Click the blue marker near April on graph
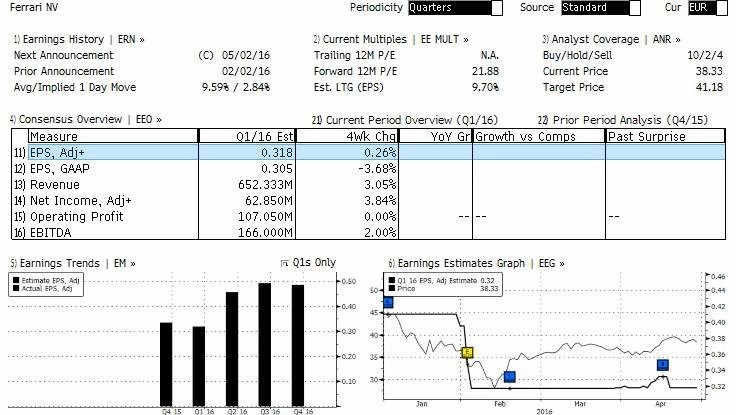736x415 pixels. point(662,364)
